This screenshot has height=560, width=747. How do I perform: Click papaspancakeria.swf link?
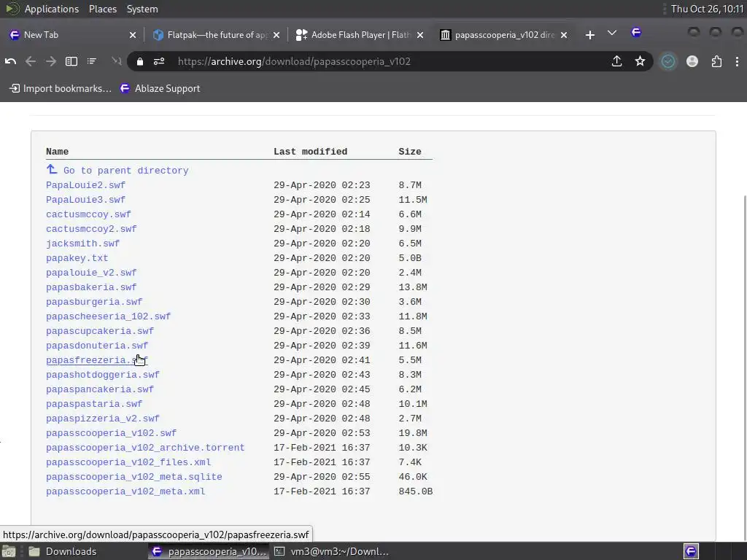coord(100,389)
